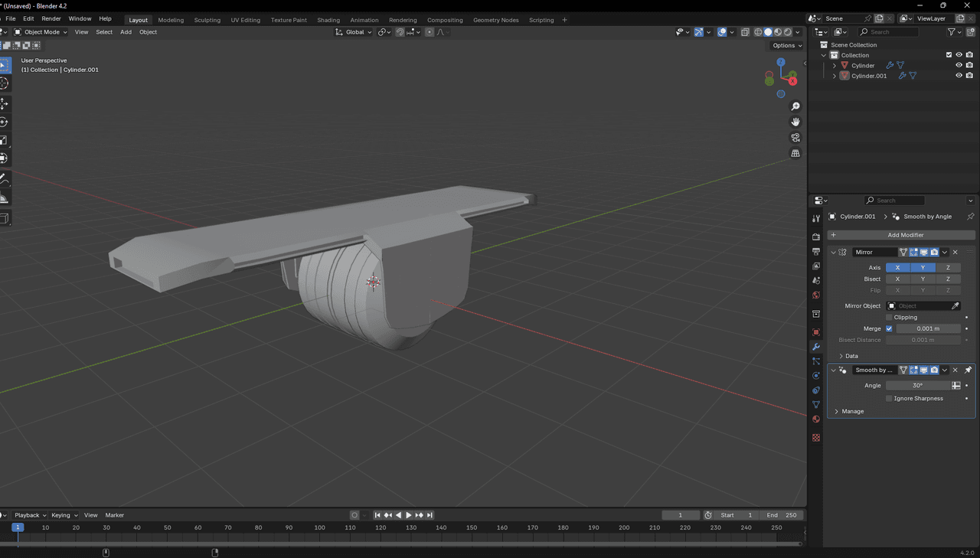Open the Material properties tab icon
This screenshot has height=558, width=980.
click(816, 419)
